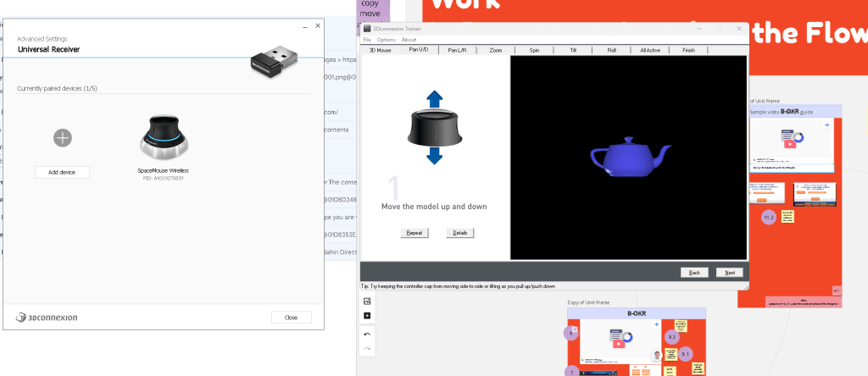Switch to the Pan U/D tab

419,50
